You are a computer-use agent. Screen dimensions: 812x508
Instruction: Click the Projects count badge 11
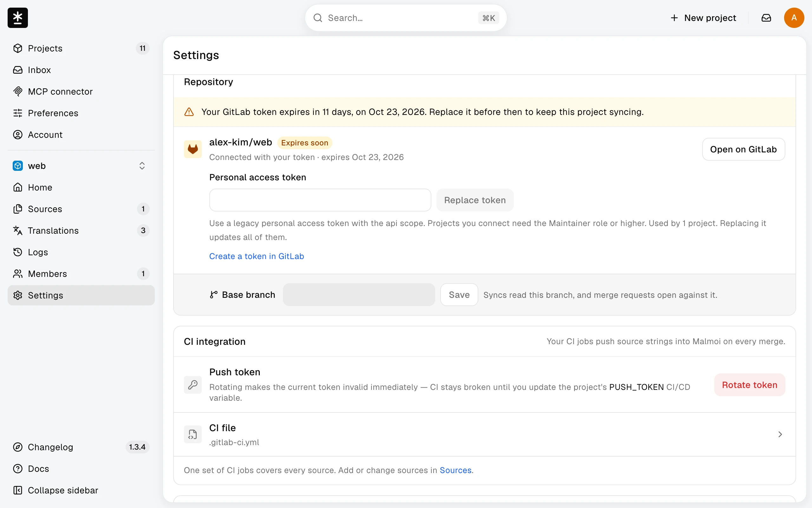143,48
